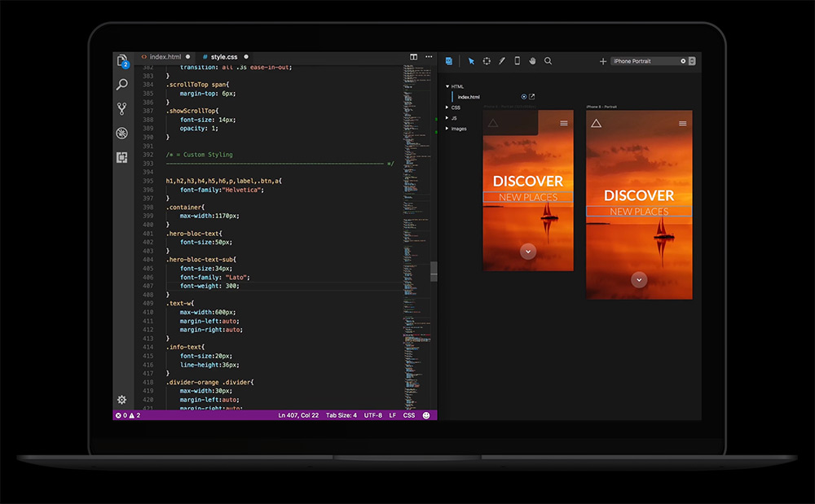Screen dimensions: 815x504
Task: Select the blue arrow pointer tool
Action: click(x=471, y=61)
